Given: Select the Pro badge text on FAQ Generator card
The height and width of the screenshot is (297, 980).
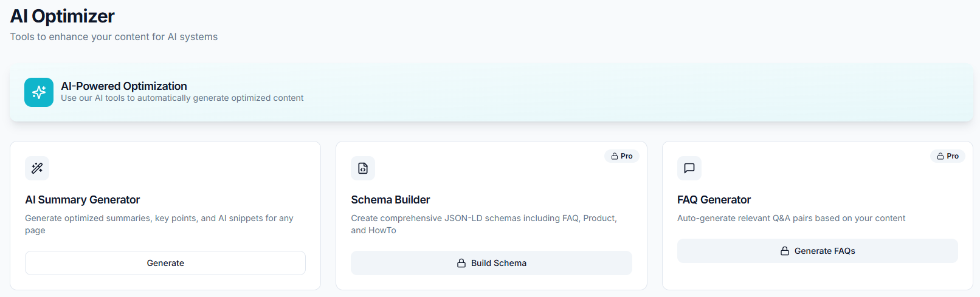Looking at the screenshot, I should click(953, 156).
